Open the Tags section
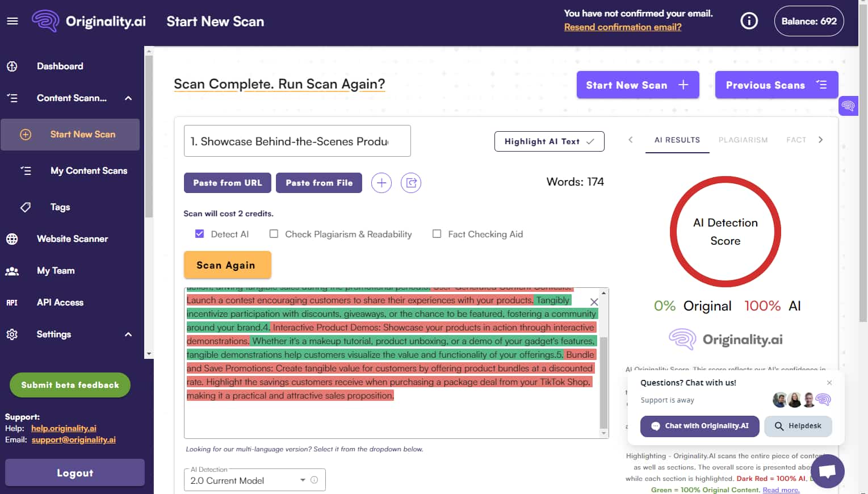Image resolution: width=868 pixels, height=494 pixels. 60,207
